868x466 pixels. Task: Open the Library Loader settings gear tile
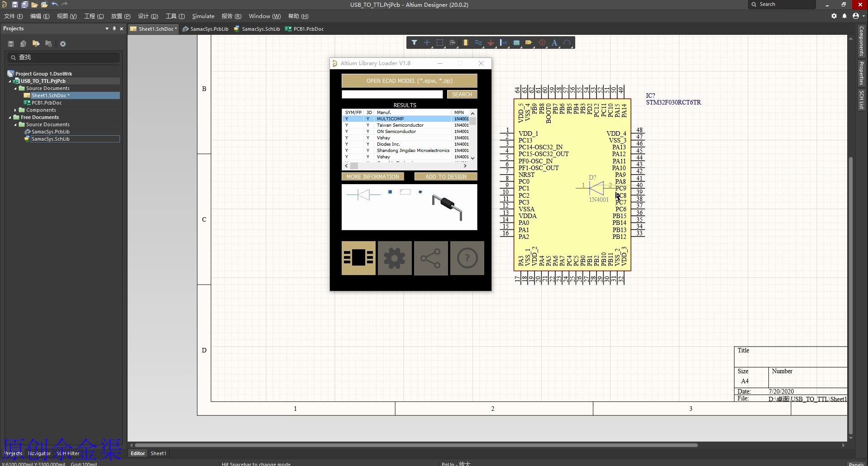tap(395, 258)
